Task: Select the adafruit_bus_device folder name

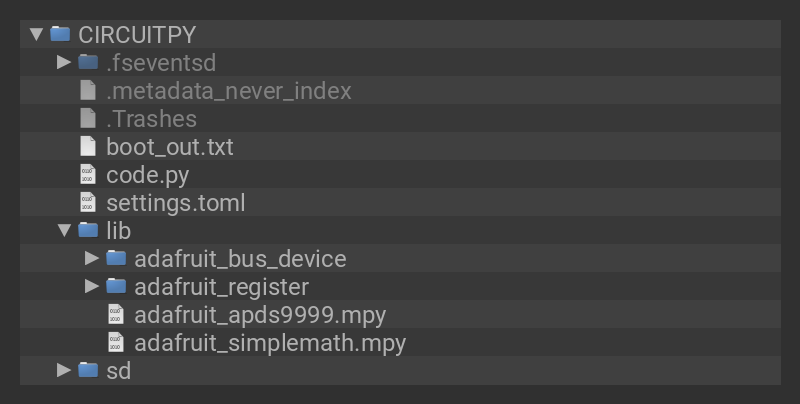Action: pos(240,258)
